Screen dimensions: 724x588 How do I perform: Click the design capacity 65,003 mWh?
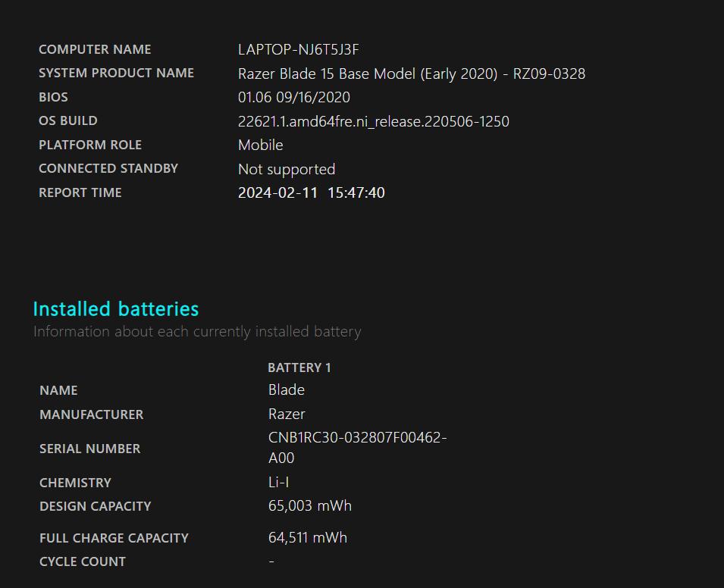click(309, 506)
